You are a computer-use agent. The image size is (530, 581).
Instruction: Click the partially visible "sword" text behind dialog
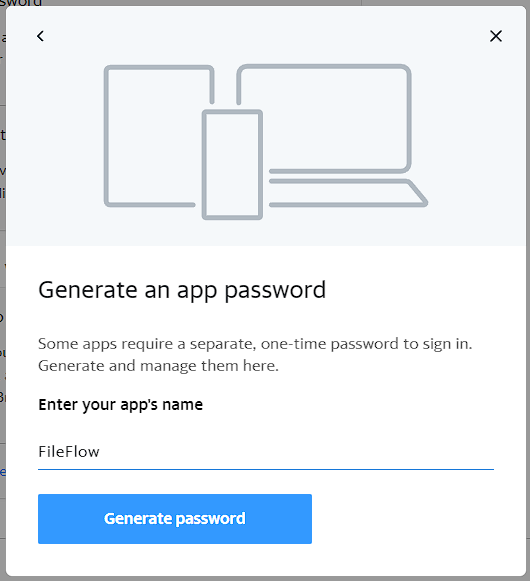pos(21,3)
